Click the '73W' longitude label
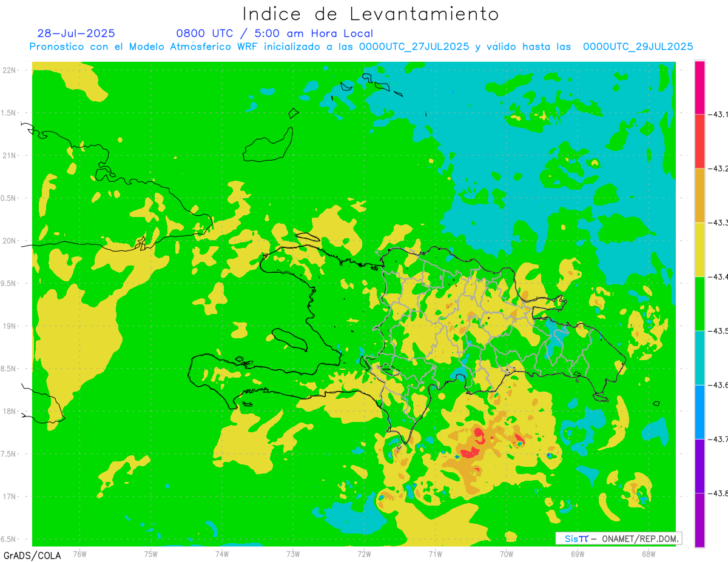Screen dimensions: 728x562 pos(293,554)
